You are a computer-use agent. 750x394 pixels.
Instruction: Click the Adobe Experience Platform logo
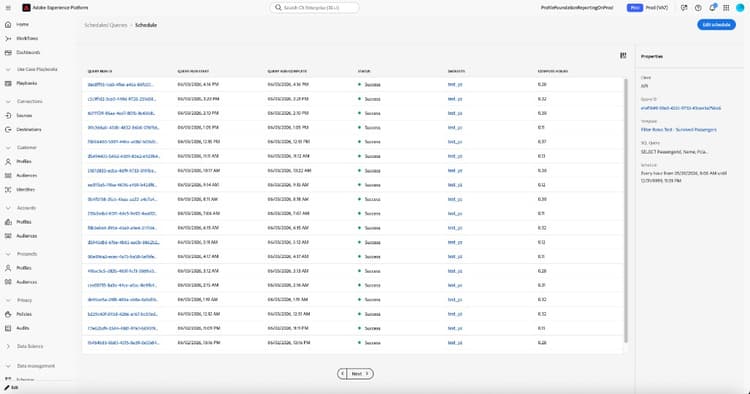(x=26, y=8)
